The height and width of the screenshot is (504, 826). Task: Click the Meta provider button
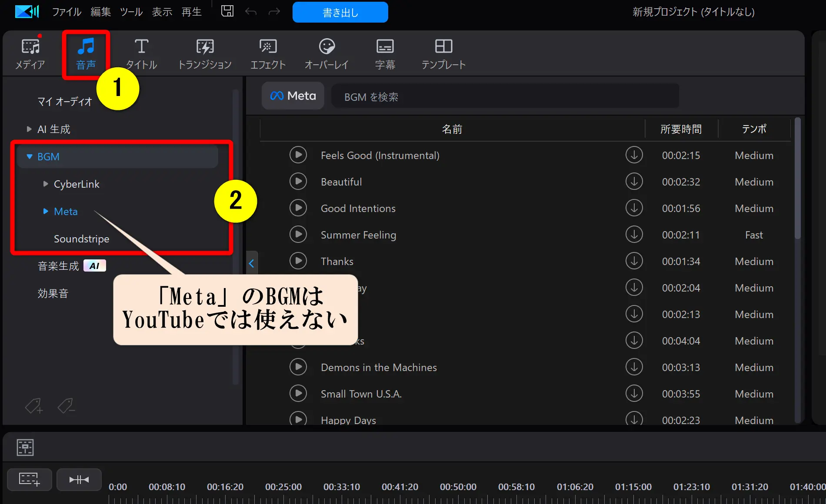[293, 96]
